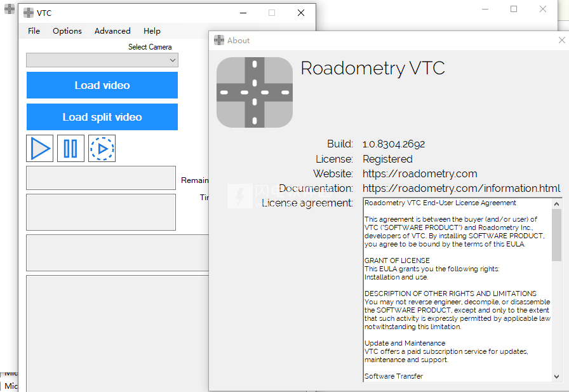Click the 'GRANT OF LICENSE' heading text
Image resolution: width=569 pixels, height=392 pixels.
click(397, 260)
